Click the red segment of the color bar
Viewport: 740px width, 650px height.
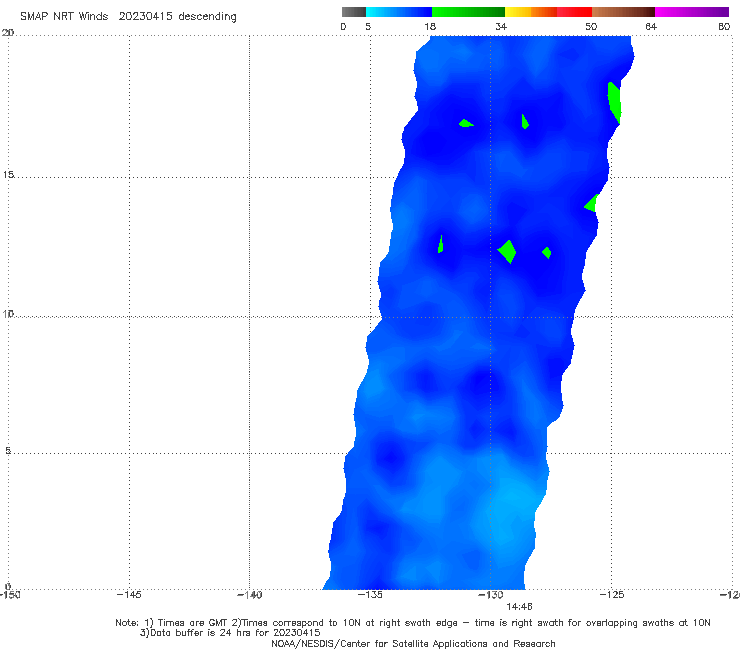click(575, 12)
